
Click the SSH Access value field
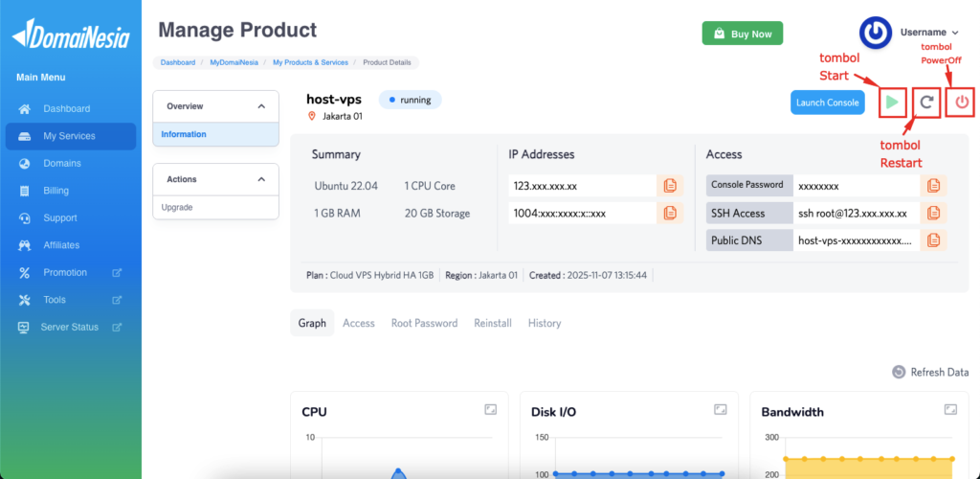pyautogui.click(x=857, y=214)
